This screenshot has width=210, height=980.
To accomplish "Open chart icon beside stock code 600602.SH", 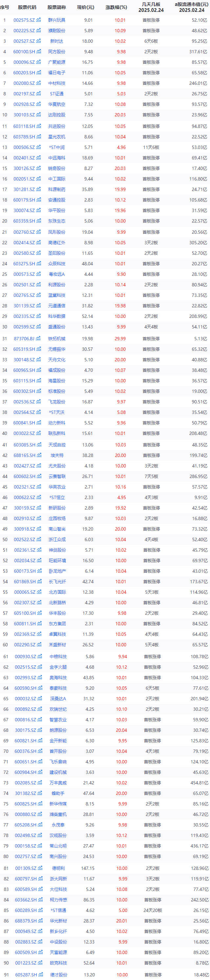I will coord(38,476).
